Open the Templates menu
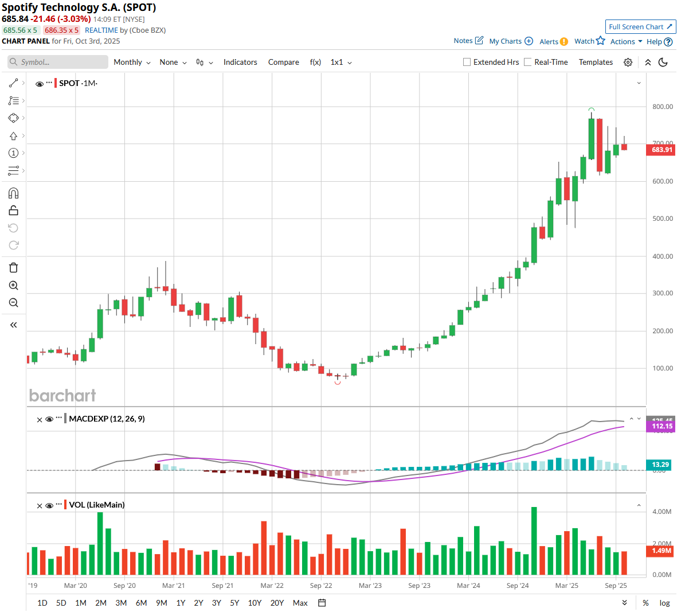The width and height of the screenshot is (685, 616). tap(596, 62)
